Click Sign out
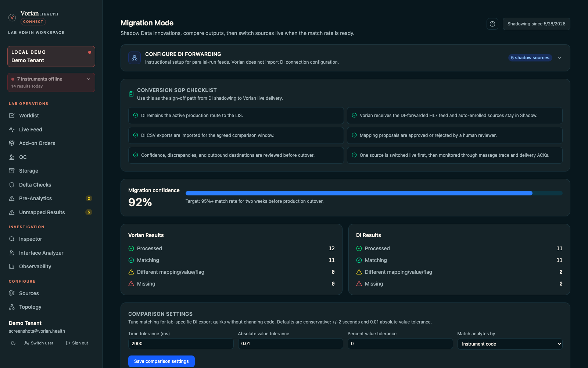The image size is (588, 368). pyautogui.click(x=77, y=343)
